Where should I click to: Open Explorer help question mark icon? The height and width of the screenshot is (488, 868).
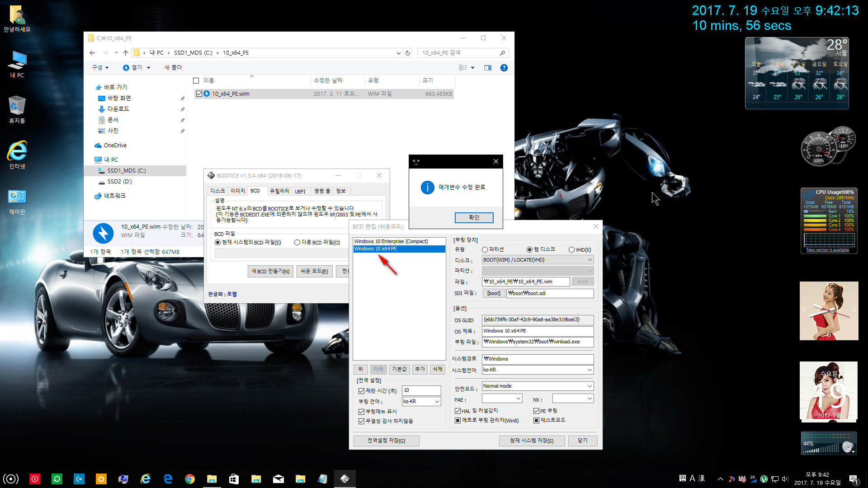tap(504, 68)
